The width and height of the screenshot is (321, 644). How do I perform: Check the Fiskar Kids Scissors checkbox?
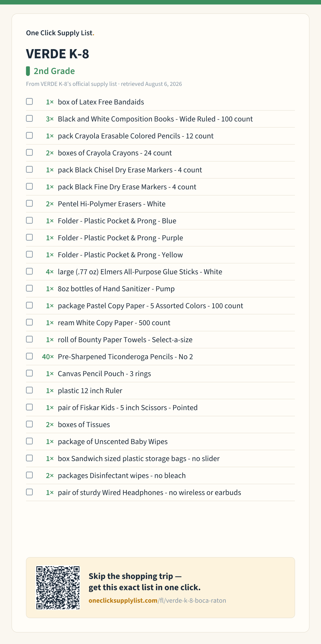(29, 407)
